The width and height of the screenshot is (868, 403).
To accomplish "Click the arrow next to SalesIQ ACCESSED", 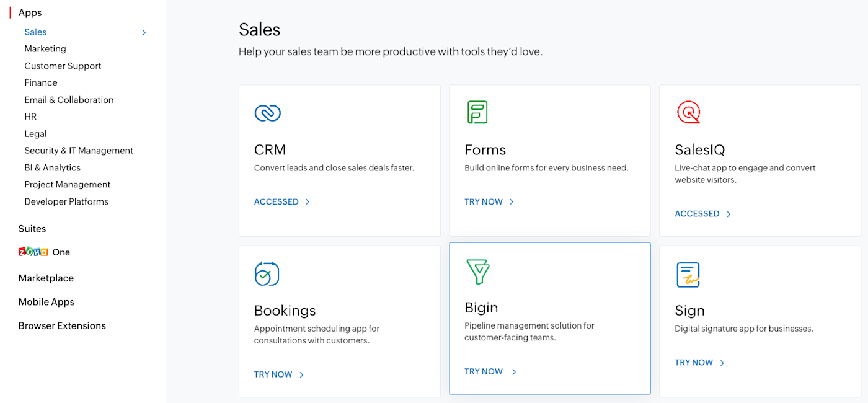I will pos(728,214).
